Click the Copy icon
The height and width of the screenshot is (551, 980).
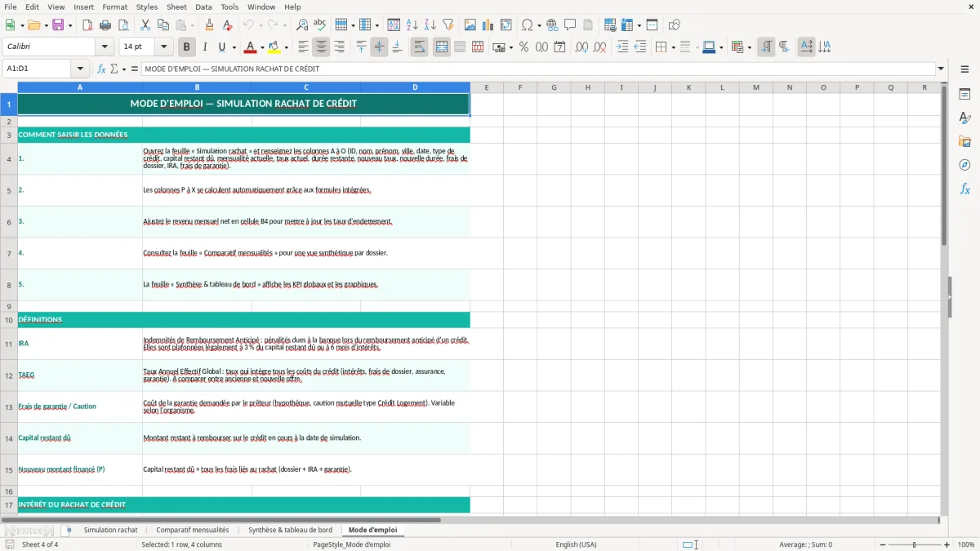coord(163,25)
